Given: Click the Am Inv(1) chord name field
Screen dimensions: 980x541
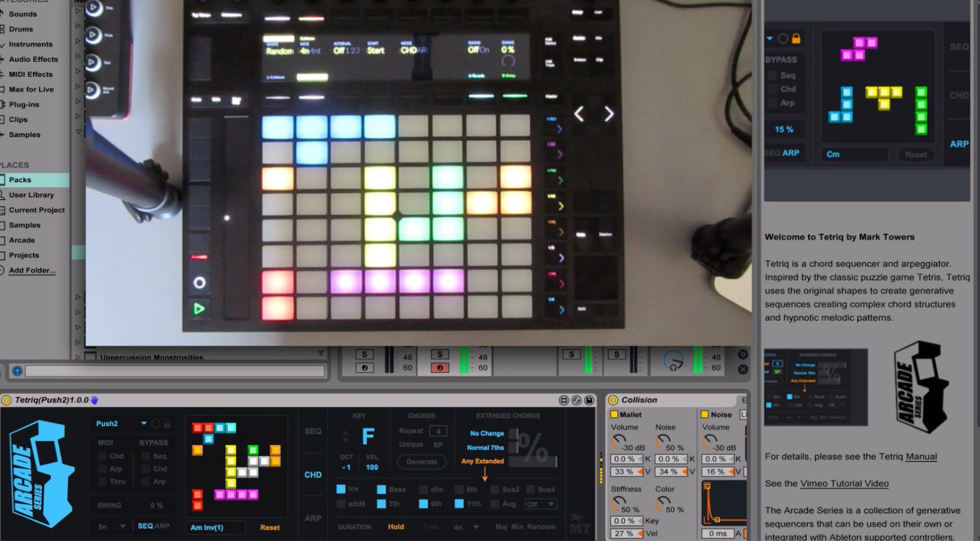Looking at the screenshot, I should click(216, 528).
